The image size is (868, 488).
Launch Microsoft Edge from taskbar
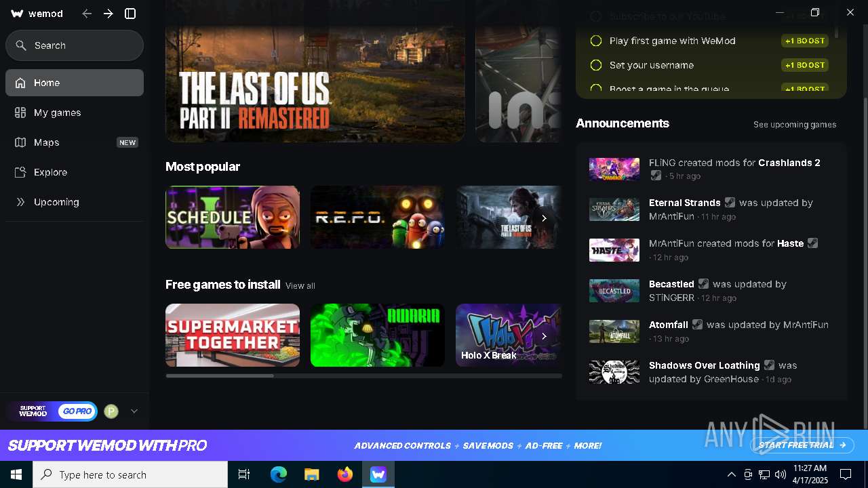(x=279, y=474)
